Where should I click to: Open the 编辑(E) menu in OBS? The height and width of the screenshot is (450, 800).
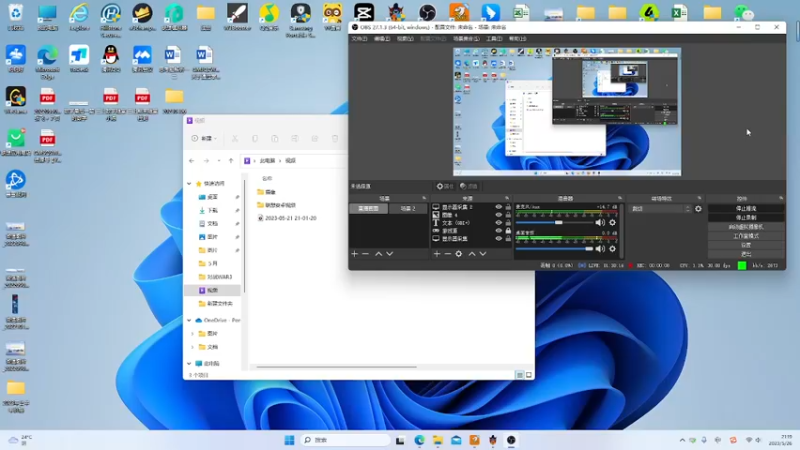(x=382, y=39)
